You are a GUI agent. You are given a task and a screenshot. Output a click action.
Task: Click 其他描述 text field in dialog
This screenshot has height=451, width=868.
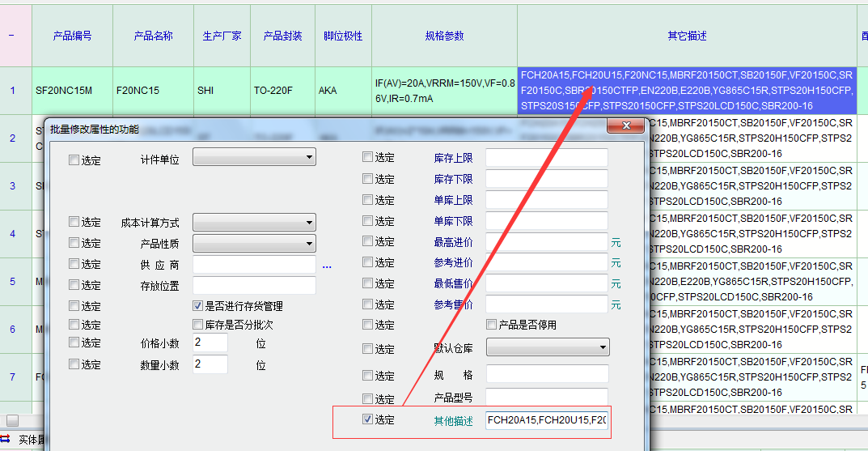coord(546,420)
